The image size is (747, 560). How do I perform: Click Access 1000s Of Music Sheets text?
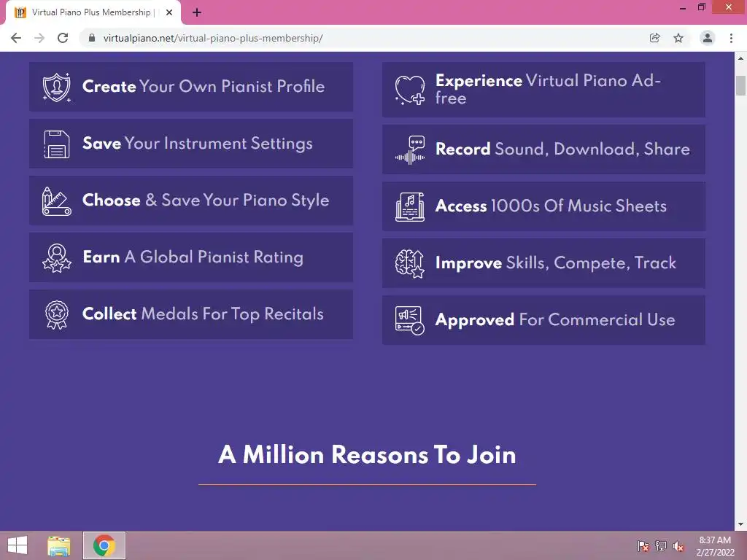click(x=551, y=206)
